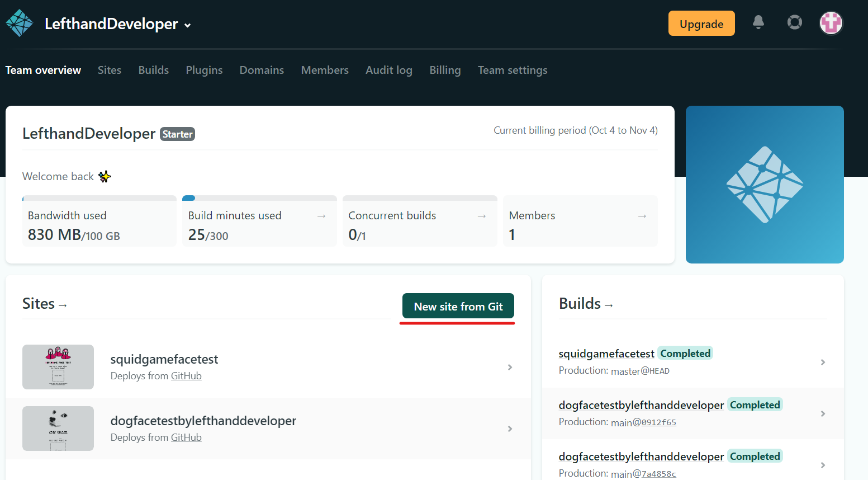Open the Builds section heading link
This screenshot has height=480, width=868.
[x=586, y=304]
